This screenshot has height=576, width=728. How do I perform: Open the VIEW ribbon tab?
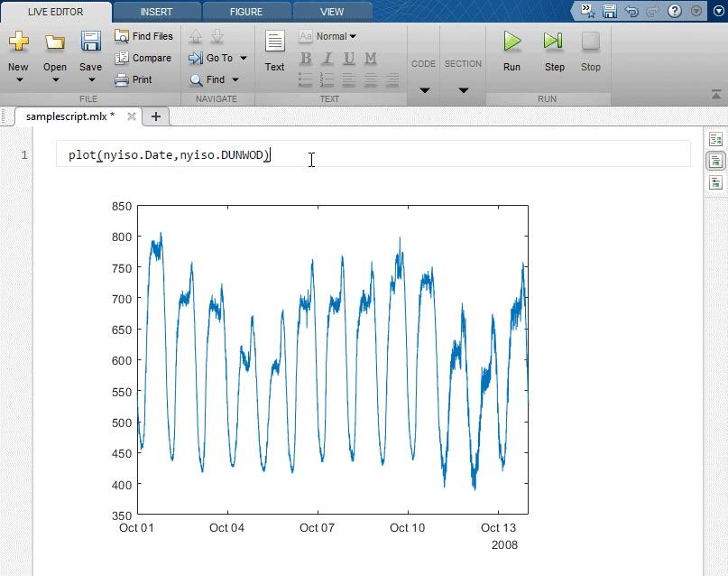[x=331, y=12]
